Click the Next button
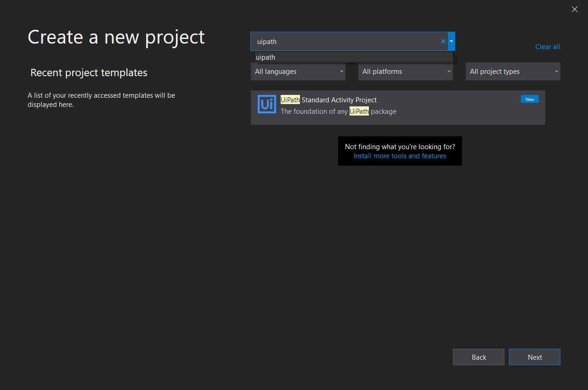 coord(535,357)
